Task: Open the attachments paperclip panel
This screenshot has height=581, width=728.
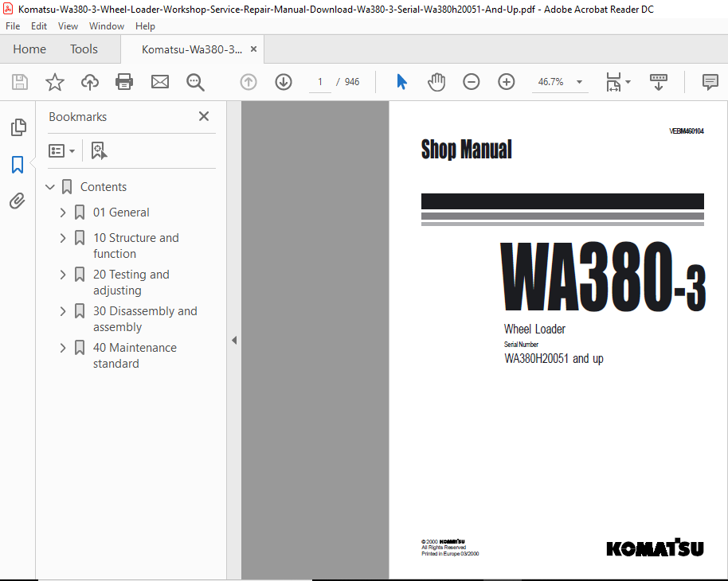Action: click(18, 201)
